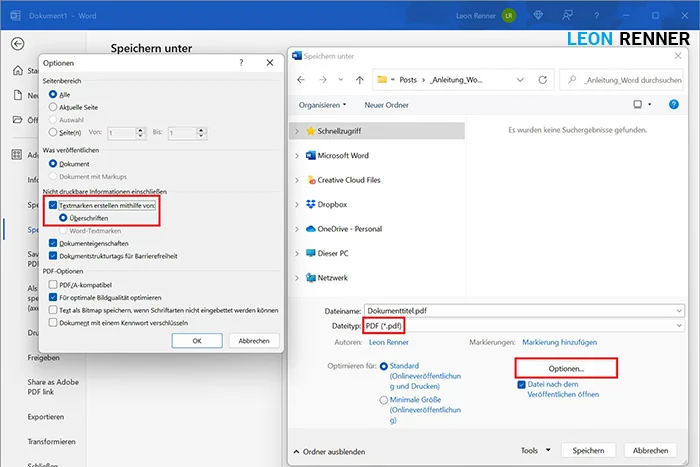Screen dimensions: 700x467
Task: Expand the Dieser PC tree node
Action: click(297, 253)
